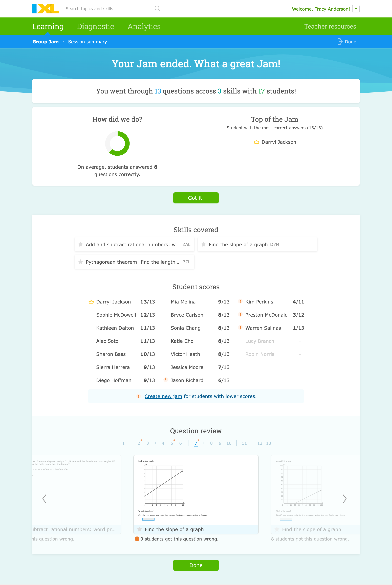Click the crown icon beside Darryl Jackson score
Image resolution: width=392 pixels, height=585 pixels.
pyautogui.click(x=91, y=302)
